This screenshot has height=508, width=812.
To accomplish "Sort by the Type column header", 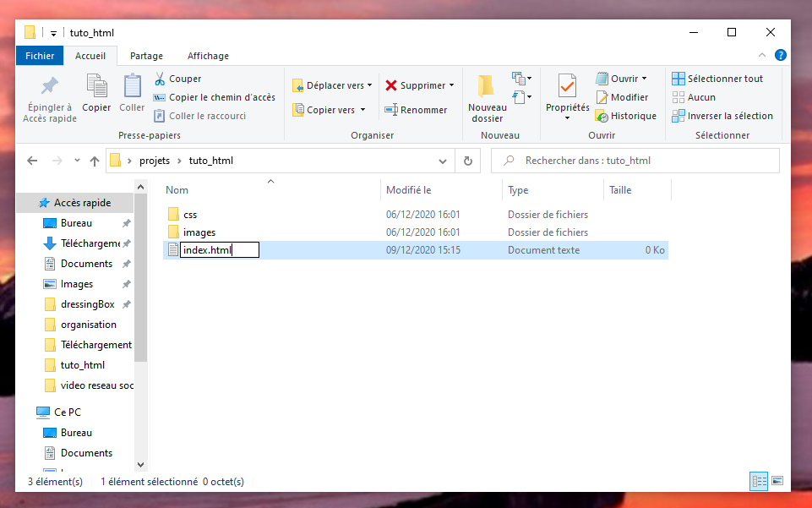I will click(x=518, y=190).
